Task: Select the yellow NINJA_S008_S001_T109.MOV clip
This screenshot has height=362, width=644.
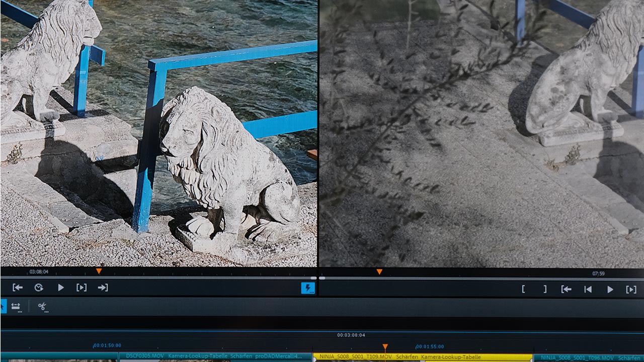Action: pyautogui.click(x=423, y=357)
